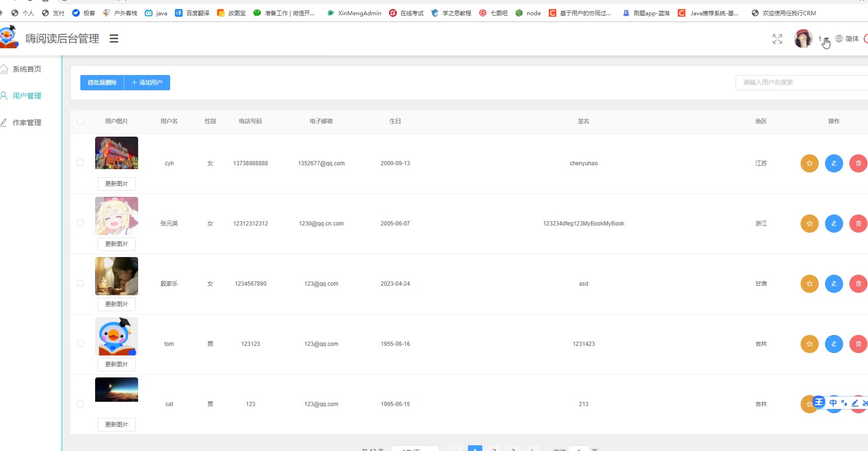The image size is (868, 451).
Task: Open 张元英's anime girl user picture
Action: [117, 216]
